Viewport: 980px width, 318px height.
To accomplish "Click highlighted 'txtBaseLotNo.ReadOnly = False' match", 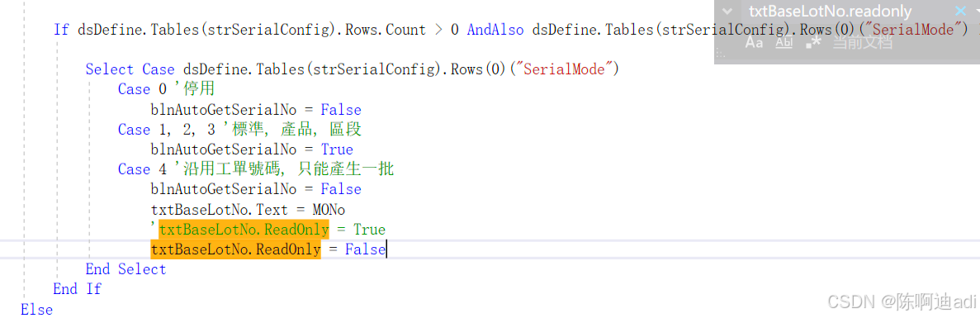I will 235,249.
